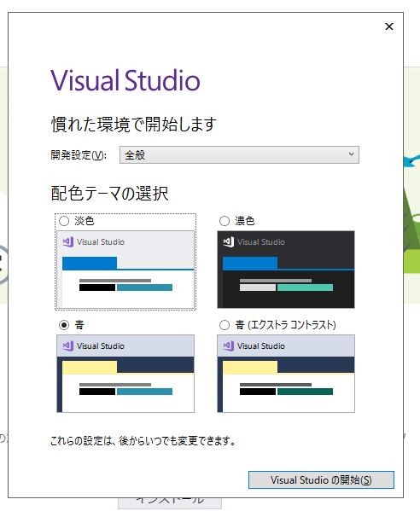Click the blue extra contrast preview thumbnail
The height and width of the screenshot is (511, 420).
click(x=286, y=374)
